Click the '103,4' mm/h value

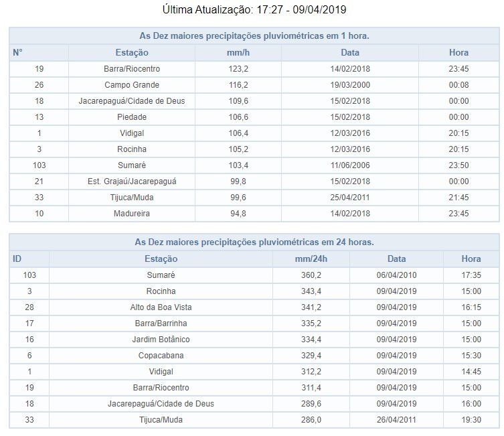(x=238, y=165)
